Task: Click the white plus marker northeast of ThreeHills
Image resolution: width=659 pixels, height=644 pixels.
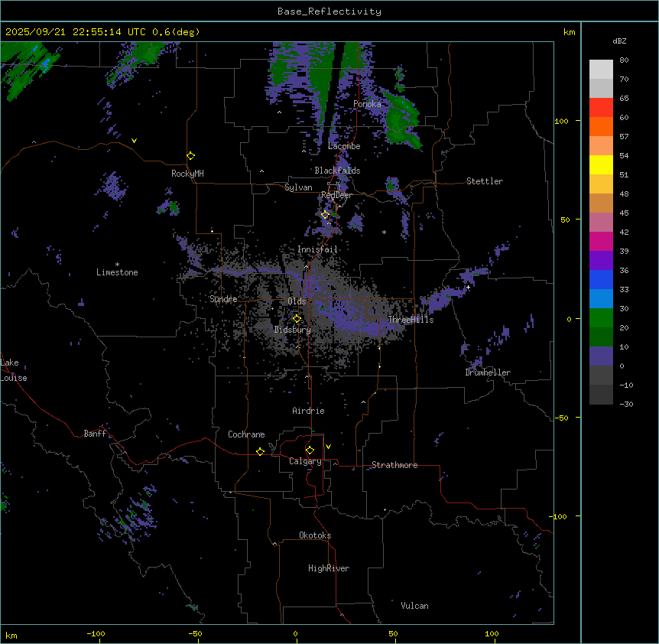Action: coord(468,287)
